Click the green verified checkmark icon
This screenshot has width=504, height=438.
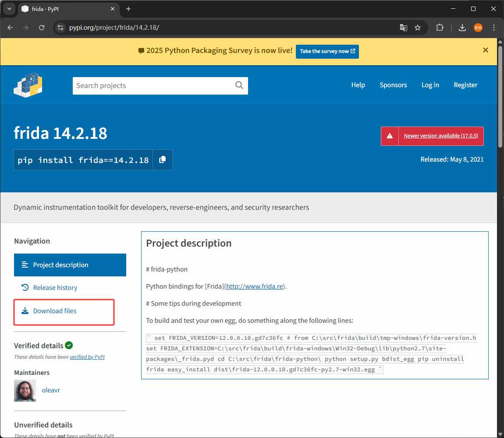click(x=69, y=345)
